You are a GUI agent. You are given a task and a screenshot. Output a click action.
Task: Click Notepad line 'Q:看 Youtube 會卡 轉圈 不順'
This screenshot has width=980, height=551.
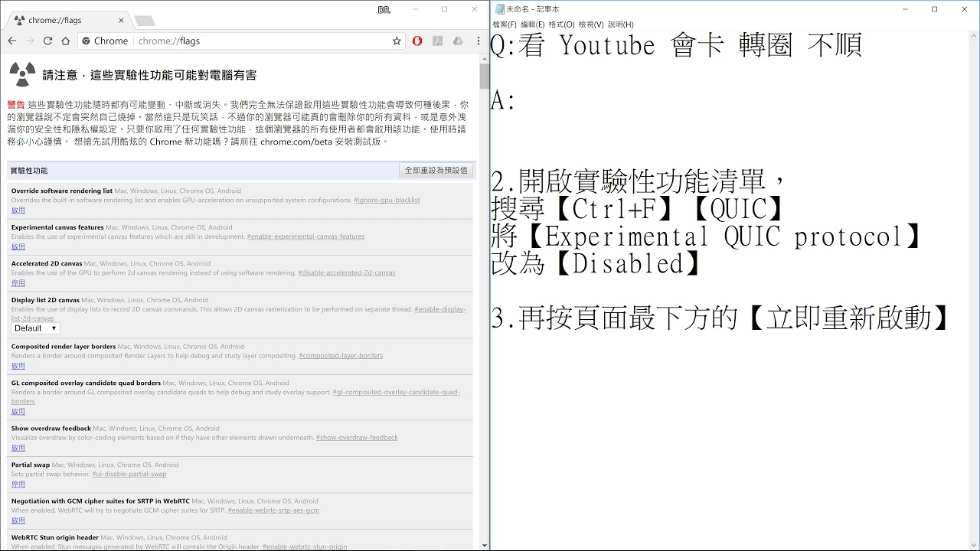tap(677, 45)
